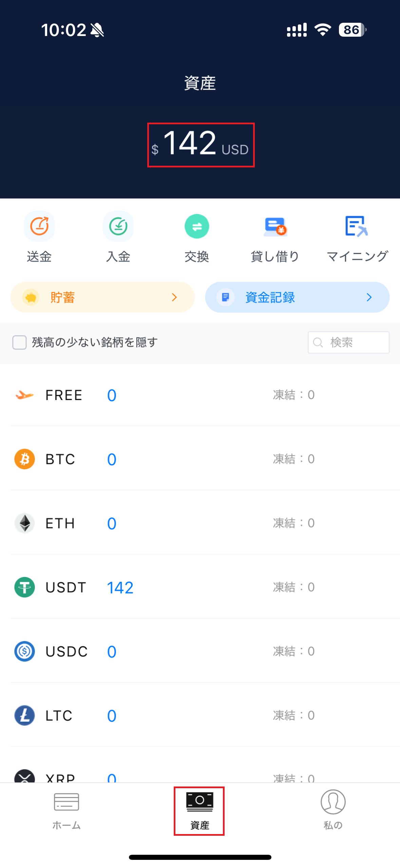The image size is (400, 868).
Task: Toggle the 残高の少ない銘柄を隠す checkbox
Action: pos(20,342)
